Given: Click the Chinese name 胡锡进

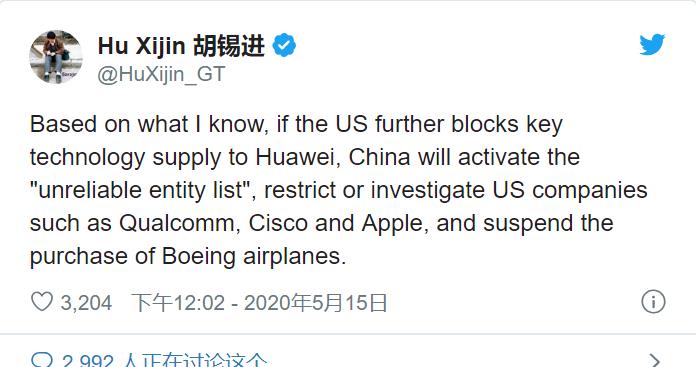Looking at the screenshot, I should (229, 45).
